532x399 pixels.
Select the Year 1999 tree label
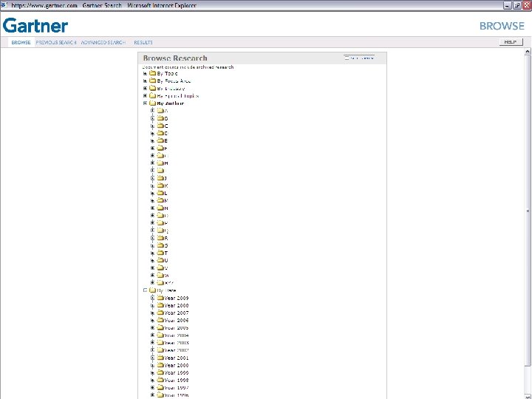tap(177, 372)
